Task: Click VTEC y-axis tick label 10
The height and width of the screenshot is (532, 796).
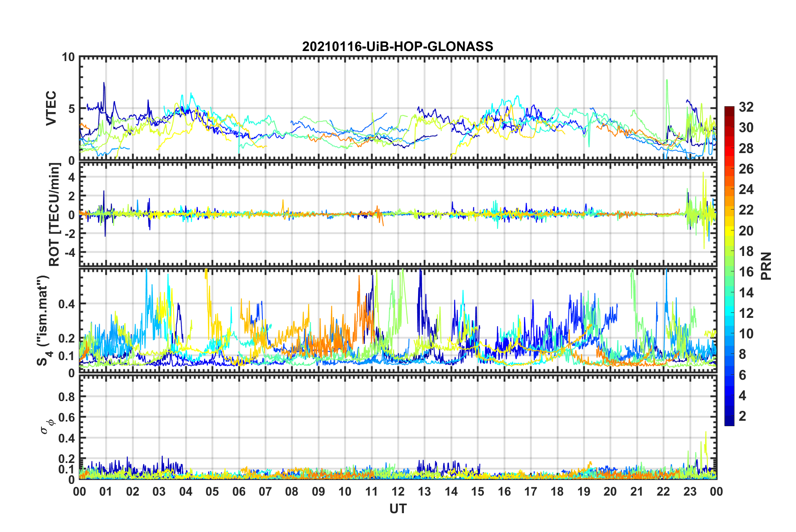Action: click(x=68, y=57)
